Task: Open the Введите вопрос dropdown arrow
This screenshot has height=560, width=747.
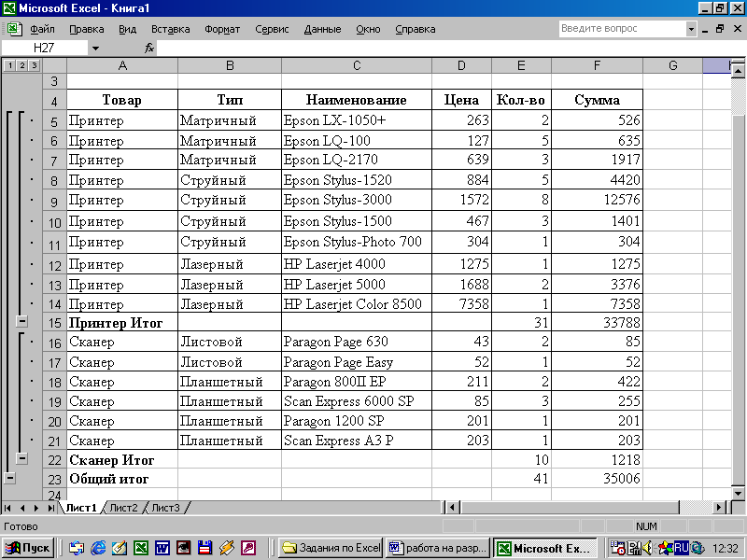Action: click(691, 29)
